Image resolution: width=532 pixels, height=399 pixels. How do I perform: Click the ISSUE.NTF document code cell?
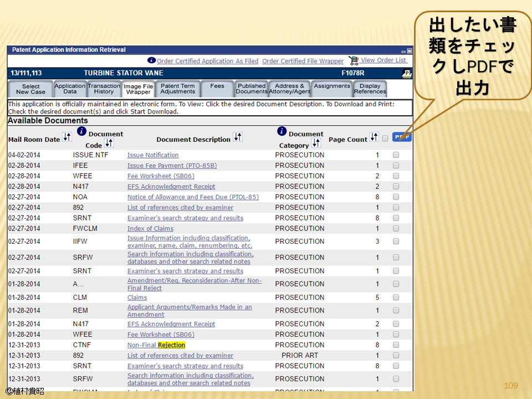90,155
